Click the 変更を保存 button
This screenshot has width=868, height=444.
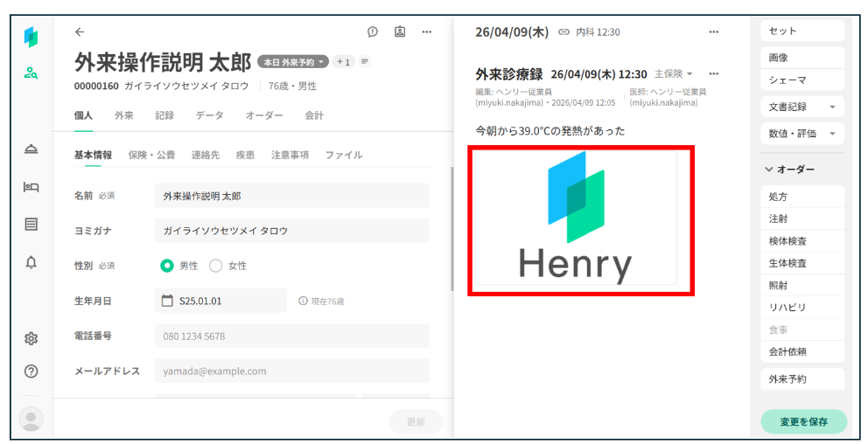point(804,422)
